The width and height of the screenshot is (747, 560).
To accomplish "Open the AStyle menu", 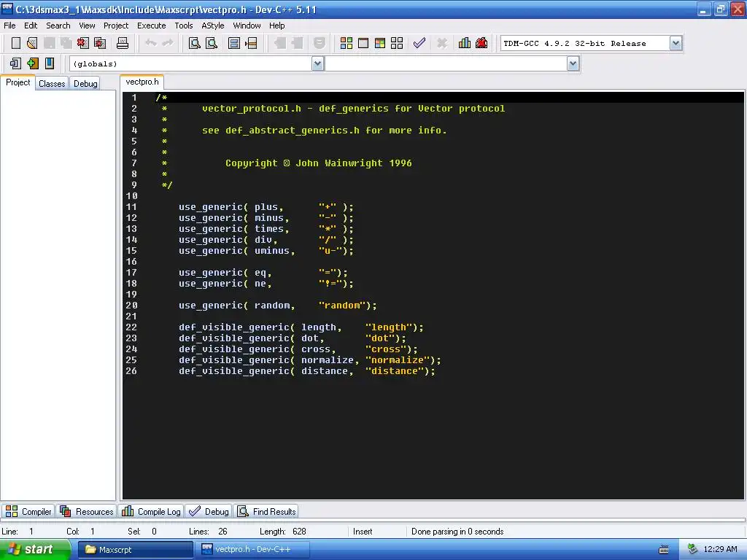I will click(x=212, y=26).
